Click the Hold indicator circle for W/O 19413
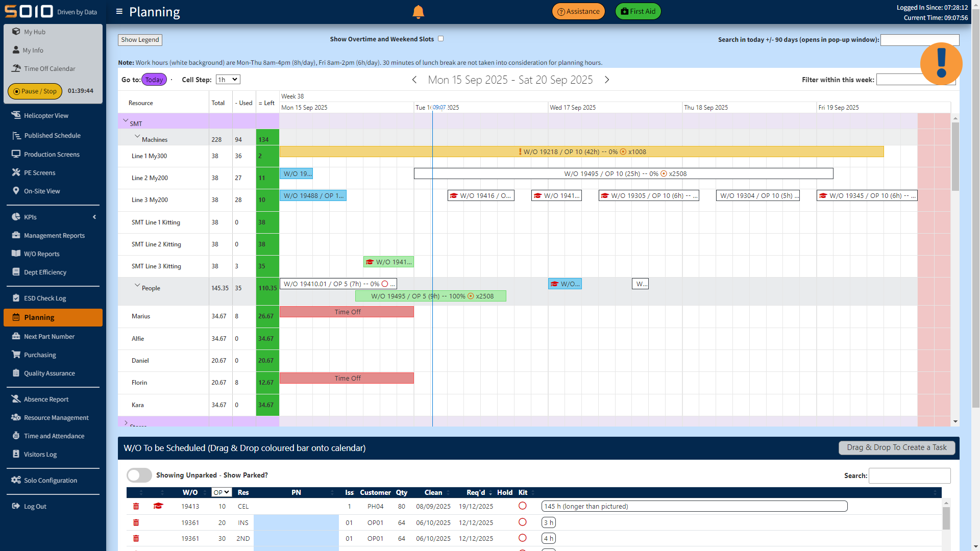 coord(523,506)
